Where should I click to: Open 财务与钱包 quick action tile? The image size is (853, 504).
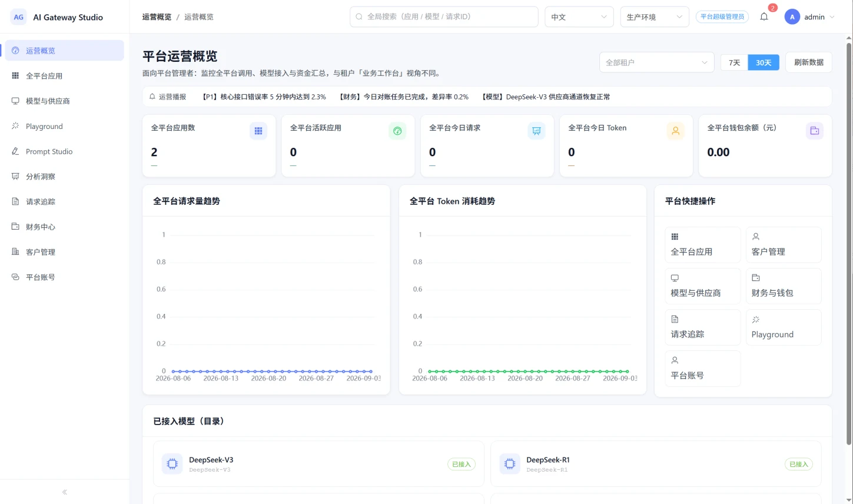coord(784,286)
